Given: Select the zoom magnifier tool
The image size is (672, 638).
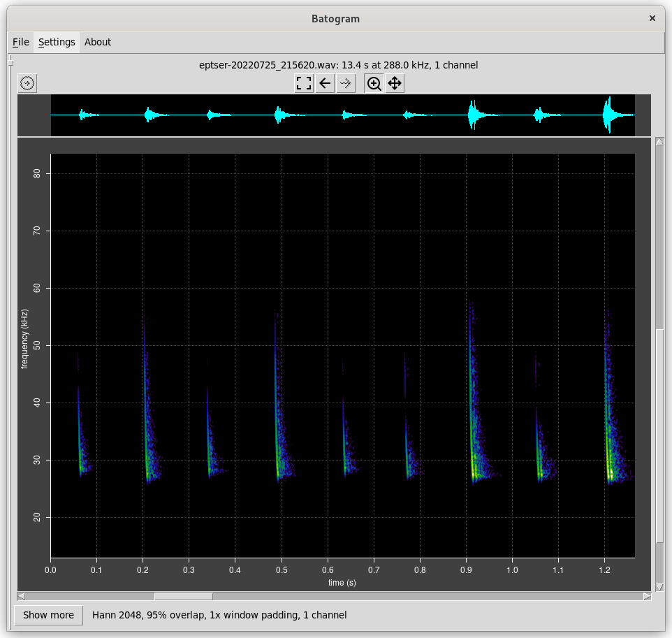Looking at the screenshot, I should (x=374, y=84).
